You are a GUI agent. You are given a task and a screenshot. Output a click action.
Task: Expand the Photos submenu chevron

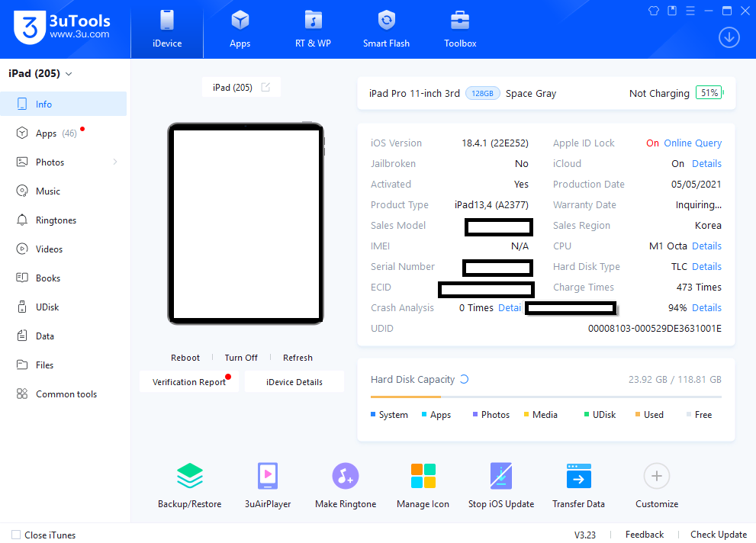point(114,162)
